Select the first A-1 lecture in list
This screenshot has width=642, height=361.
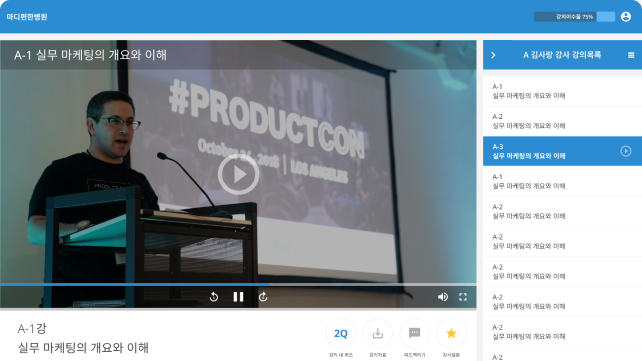click(563, 91)
